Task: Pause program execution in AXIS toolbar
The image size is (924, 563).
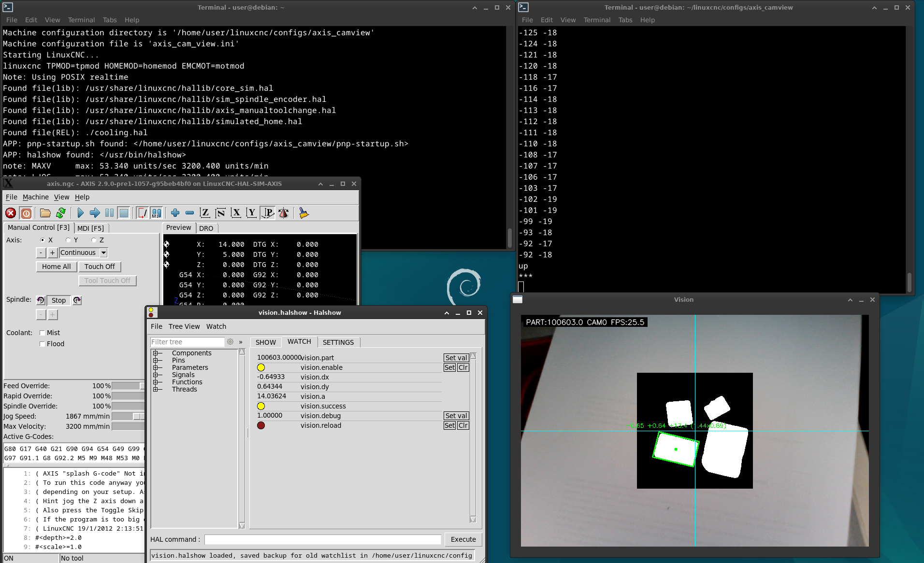Action: tap(110, 213)
